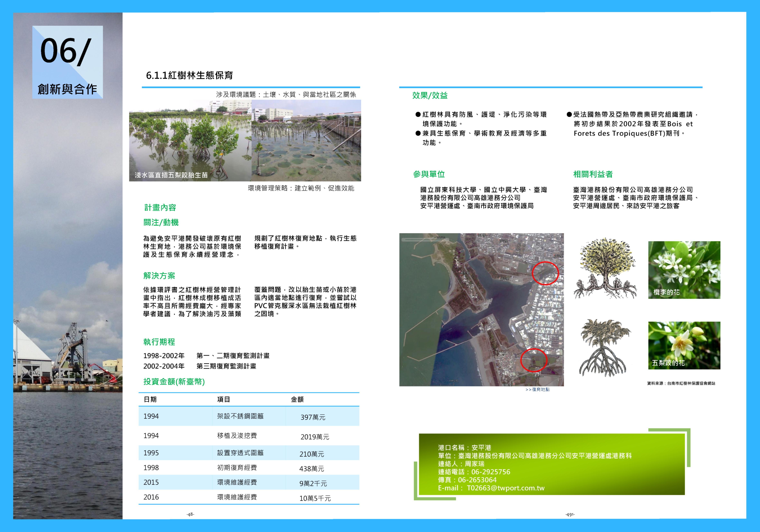The height and width of the screenshot is (532, 760).
Task: Click the 6.1.1紅樹林生態保育 heading
Action: 189,75
